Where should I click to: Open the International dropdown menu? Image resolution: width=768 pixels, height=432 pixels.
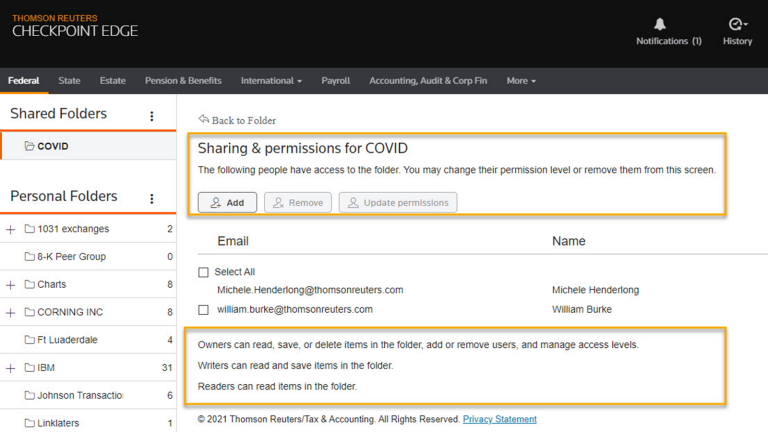click(x=271, y=80)
